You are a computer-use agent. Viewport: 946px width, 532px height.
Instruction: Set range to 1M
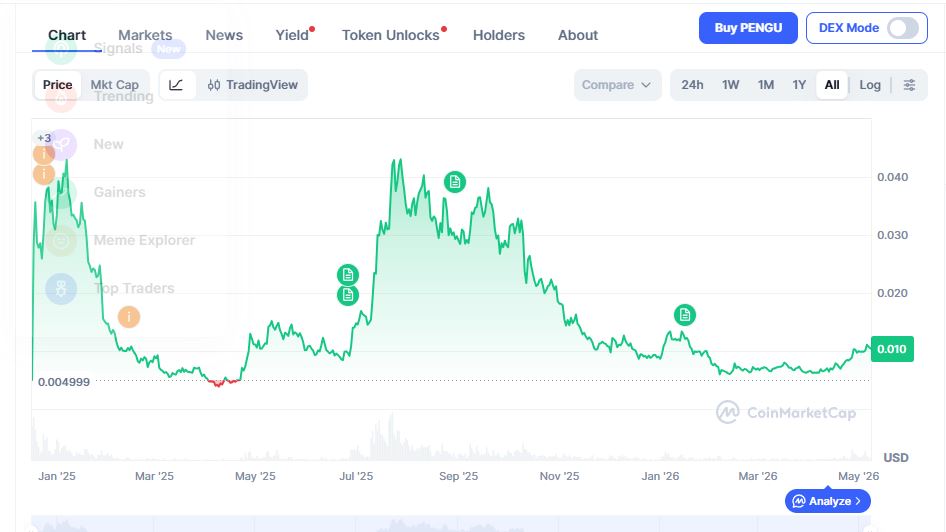pyautogui.click(x=766, y=85)
